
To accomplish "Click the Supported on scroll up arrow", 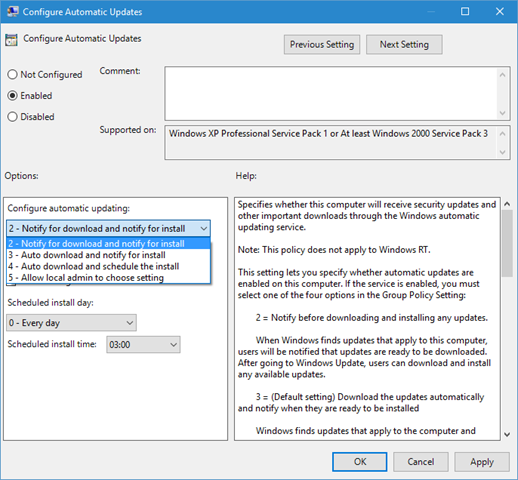I will (502, 134).
